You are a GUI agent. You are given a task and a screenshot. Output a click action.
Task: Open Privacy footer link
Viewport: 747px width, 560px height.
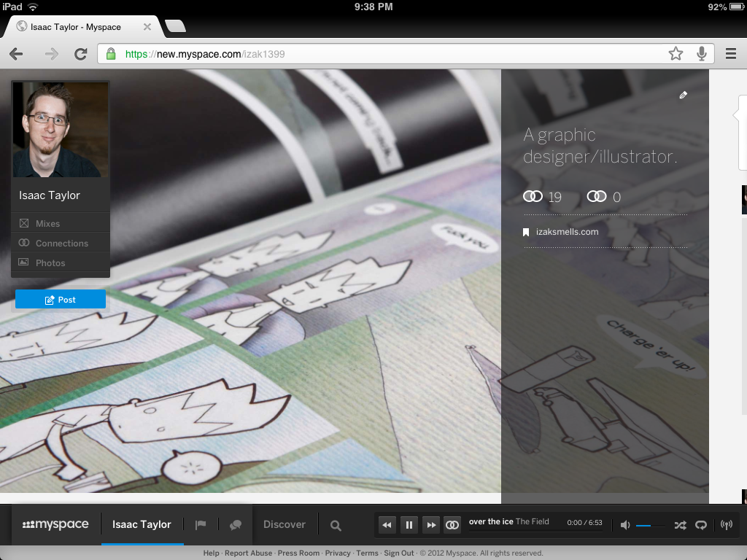[338, 553]
